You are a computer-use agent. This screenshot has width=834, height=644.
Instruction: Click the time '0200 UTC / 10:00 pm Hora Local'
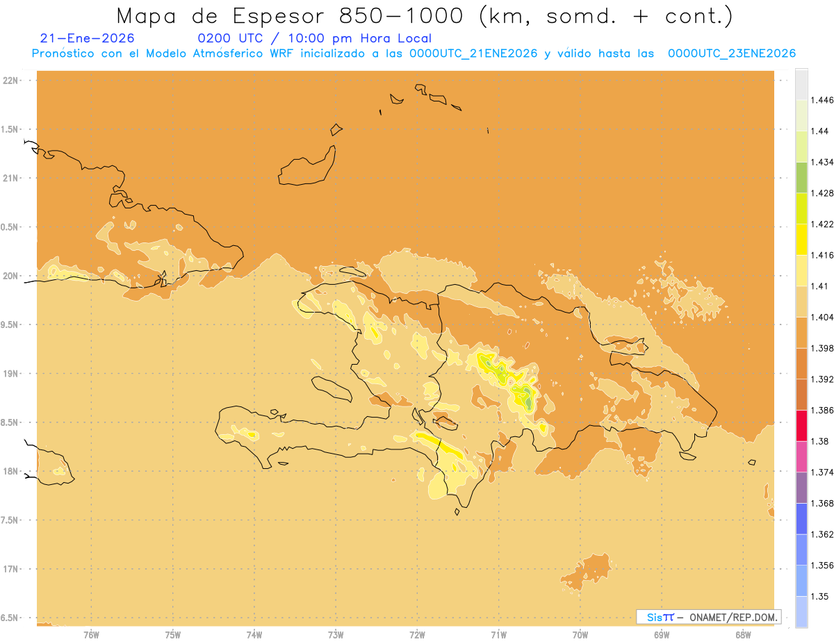[315, 38]
